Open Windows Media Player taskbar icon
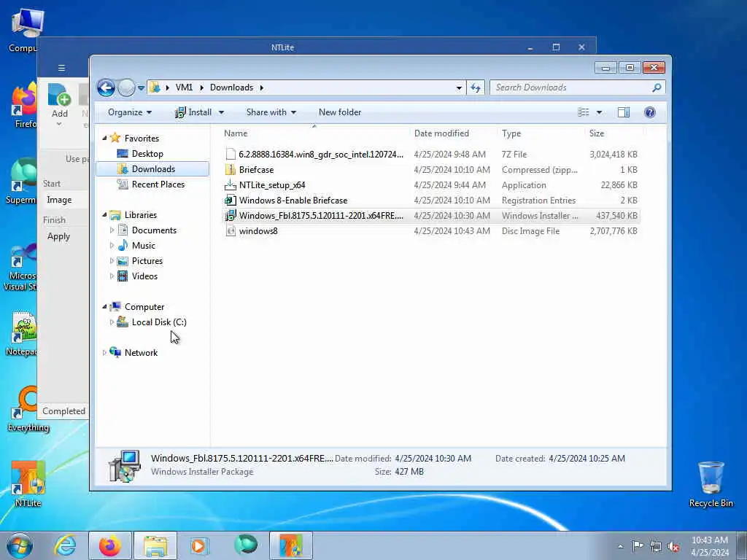This screenshot has width=747, height=560. point(198,545)
